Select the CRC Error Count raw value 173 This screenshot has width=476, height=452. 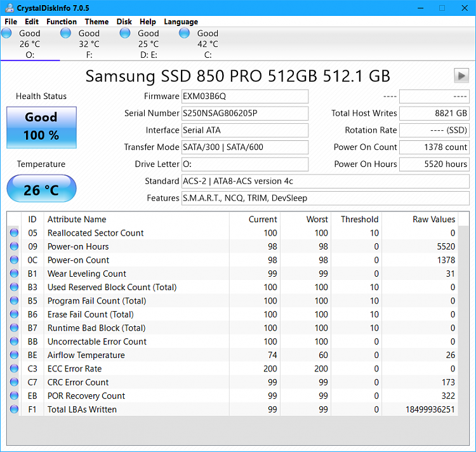[448, 382]
